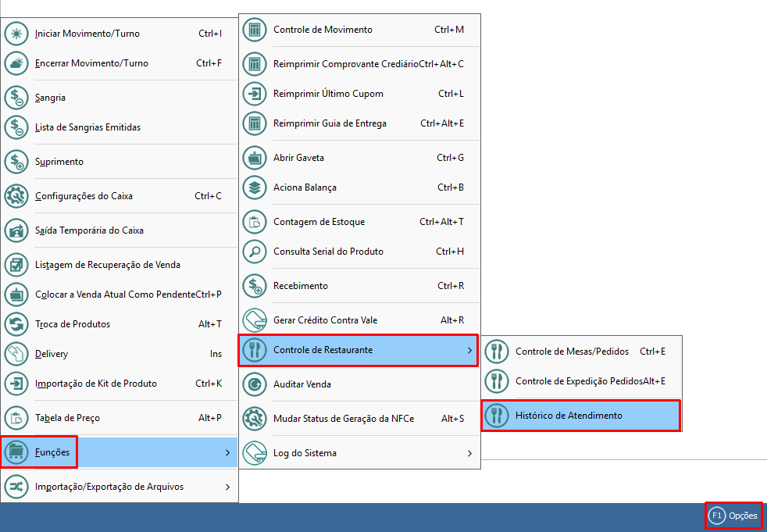Expand the Log do Sistema submenu arrow
Image resolution: width=767 pixels, height=532 pixels.
[x=469, y=453]
